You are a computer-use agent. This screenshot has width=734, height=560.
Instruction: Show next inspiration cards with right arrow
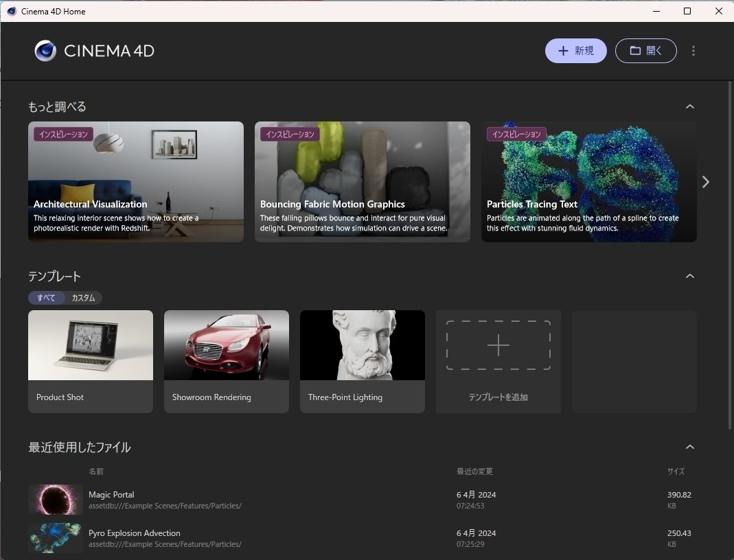[x=705, y=182]
